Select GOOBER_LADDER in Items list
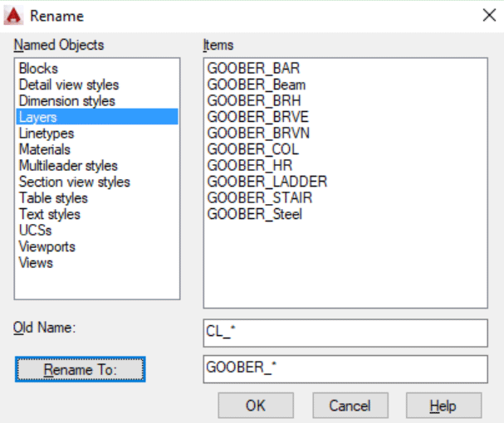504x423 pixels. point(267,182)
